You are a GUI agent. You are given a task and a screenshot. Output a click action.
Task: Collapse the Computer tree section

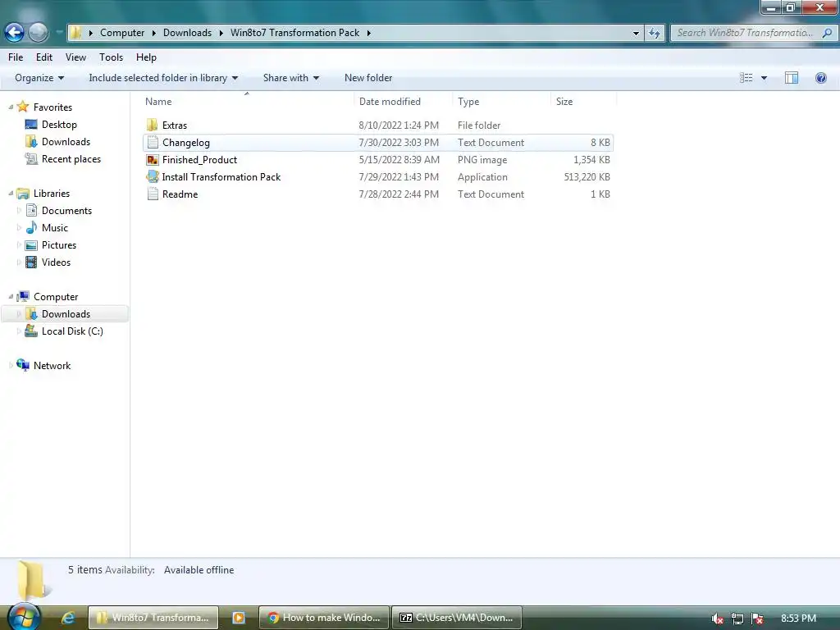click(11, 296)
